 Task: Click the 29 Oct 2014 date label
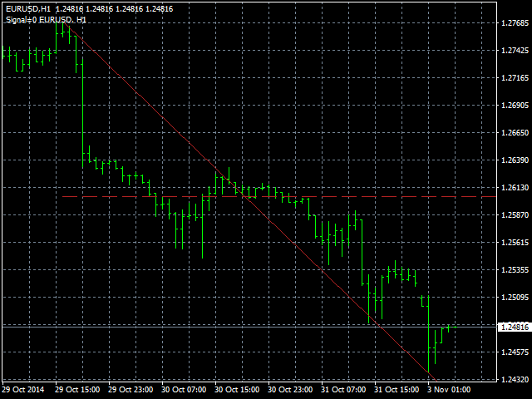point(23,389)
